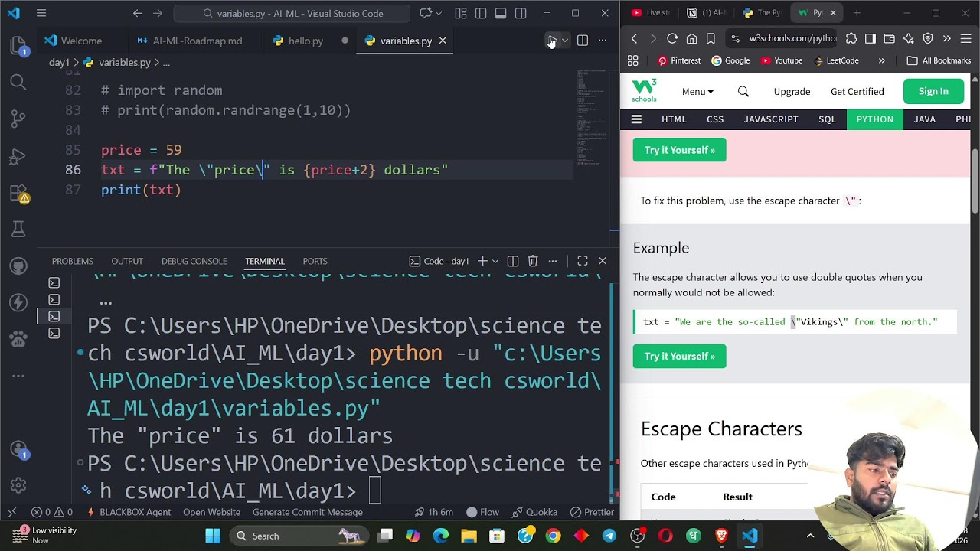Split the editor to the right
Viewport: 980px width, 551px height.
point(583,41)
